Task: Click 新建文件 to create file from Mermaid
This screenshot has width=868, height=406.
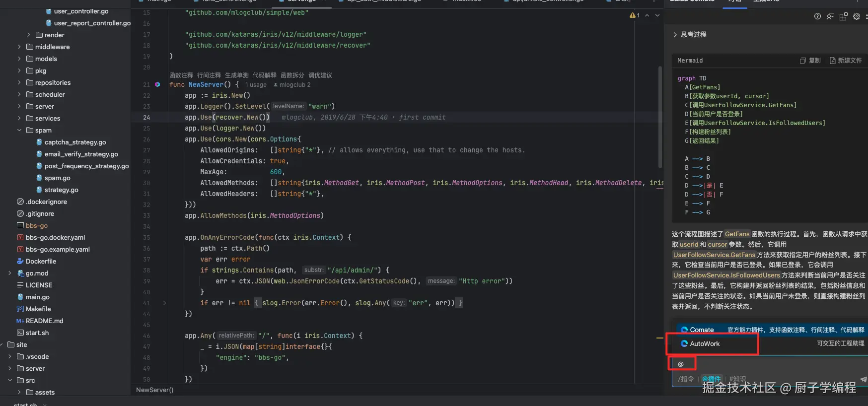Action: (x=846, y=61)
